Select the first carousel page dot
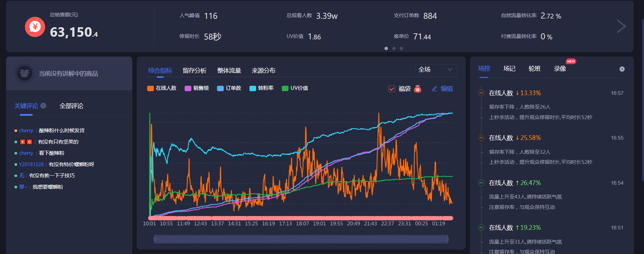This screenshot has height=254, width=644. point(386,48)
